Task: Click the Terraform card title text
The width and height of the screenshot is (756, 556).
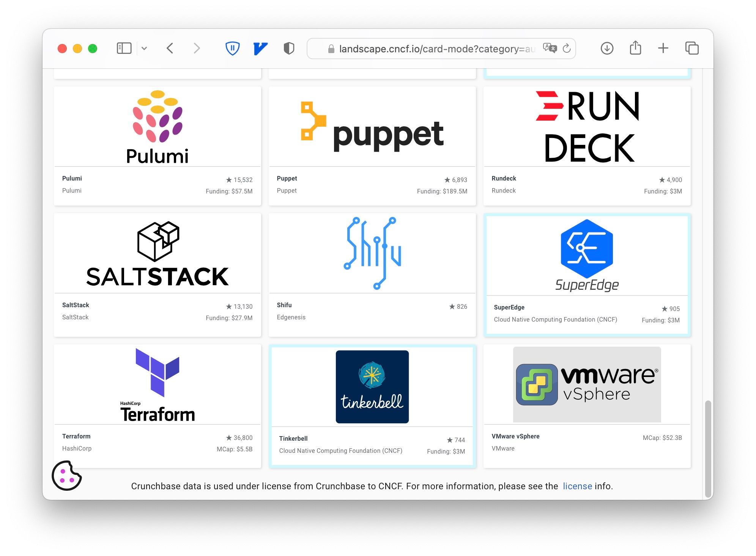Action: (76, 436)
